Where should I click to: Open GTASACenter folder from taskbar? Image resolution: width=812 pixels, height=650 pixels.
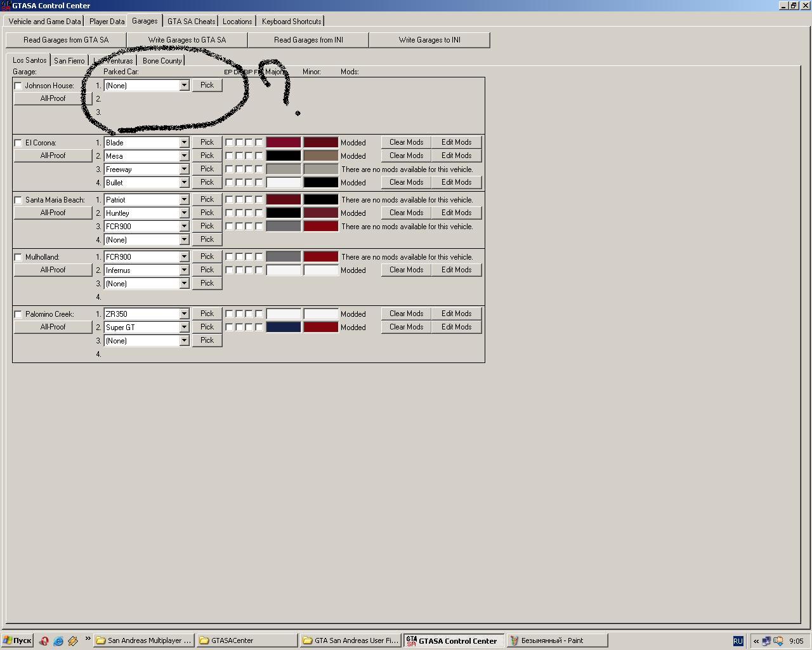point(246,640)
